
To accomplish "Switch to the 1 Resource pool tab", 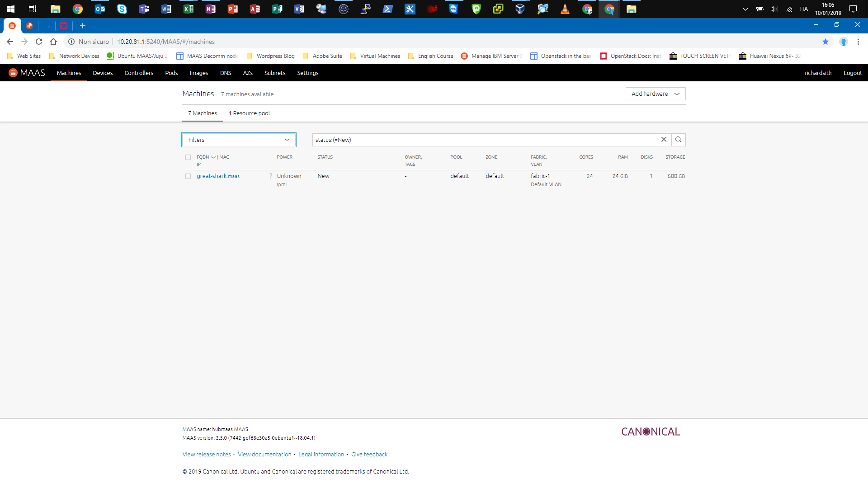I will pyautogui.click(x=249, y=113).
